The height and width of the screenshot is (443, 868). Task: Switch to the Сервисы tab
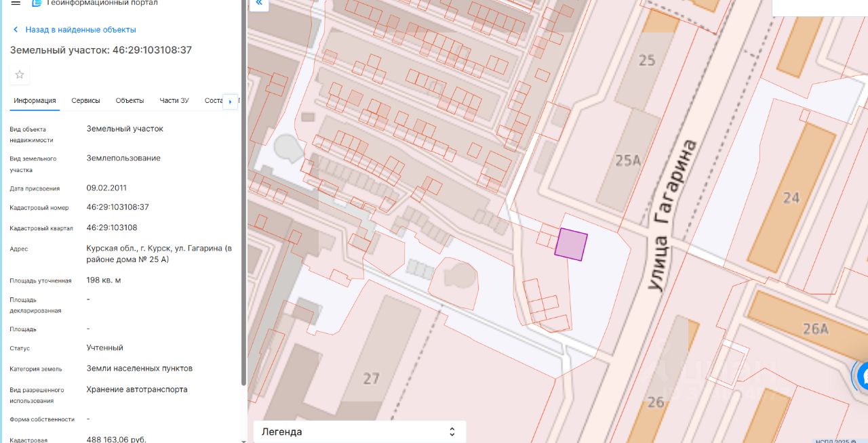[85, 100]
